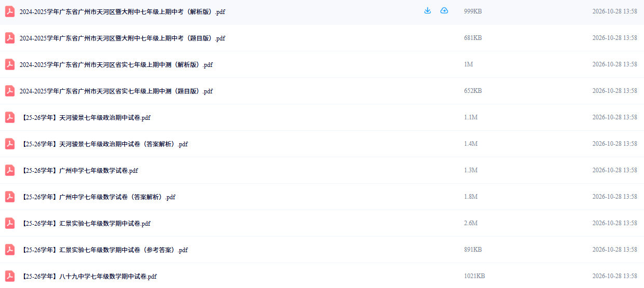Open 八十九中学七年级数学期中试卷.pdf
Screen dimensions: 644x288
point(88,277)
